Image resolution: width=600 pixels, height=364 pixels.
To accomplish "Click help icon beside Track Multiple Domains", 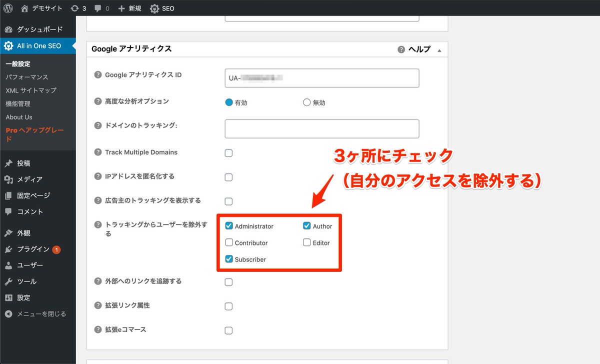I will coord(98,152).
